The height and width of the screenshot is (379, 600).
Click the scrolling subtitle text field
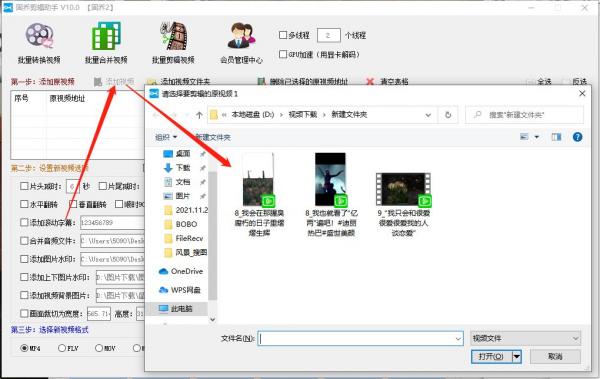pyautogui.click(x=112, y=222)
